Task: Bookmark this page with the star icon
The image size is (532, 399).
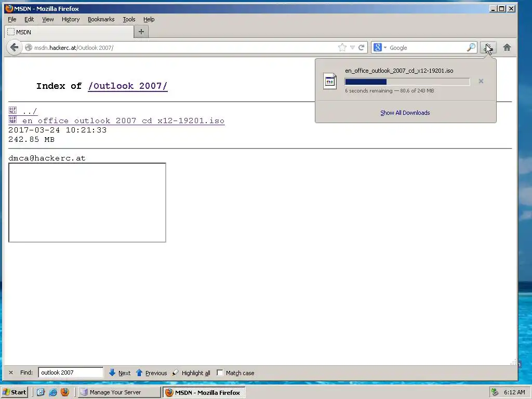Action: [342, 47]
